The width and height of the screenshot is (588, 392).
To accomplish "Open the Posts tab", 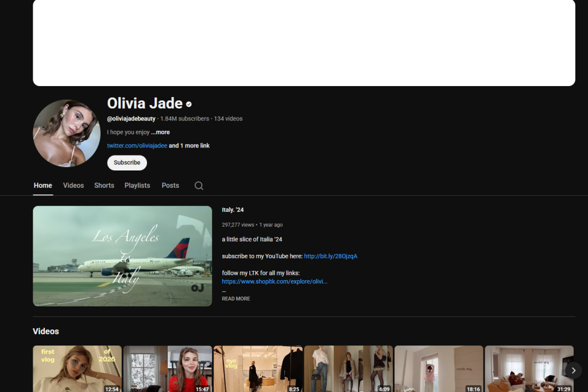I will [170, 185].
